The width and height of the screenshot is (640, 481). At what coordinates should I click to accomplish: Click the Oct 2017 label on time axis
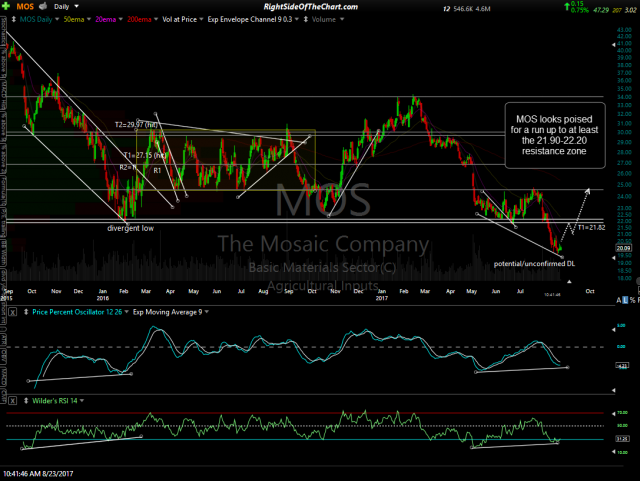(x=589, y=291)
